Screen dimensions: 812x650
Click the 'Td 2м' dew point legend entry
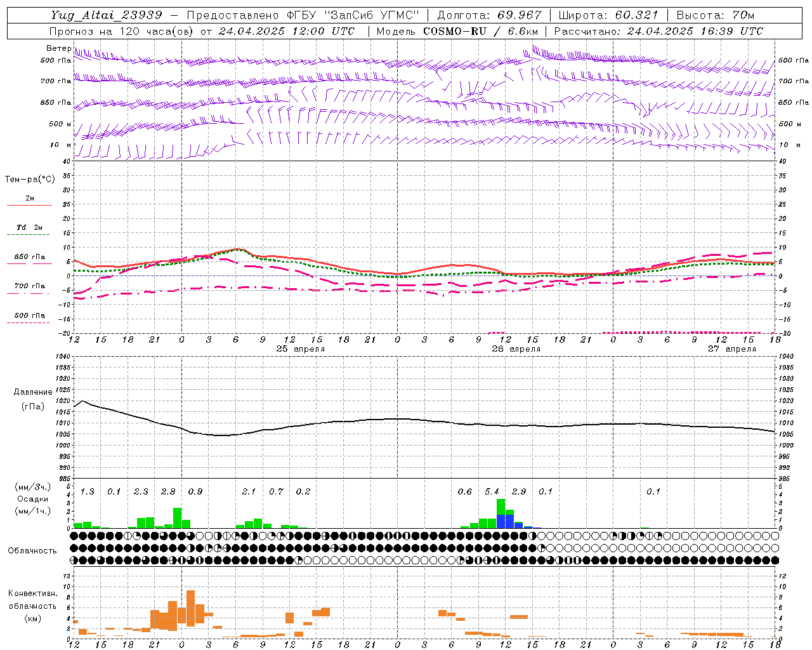coord(30,227)
